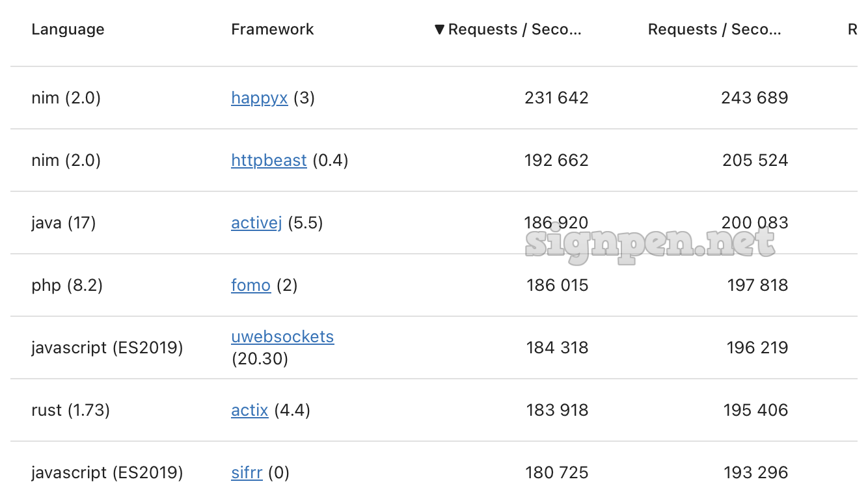Open the happyx framework link
Screen dimensions: 868x488
point(259,98)
